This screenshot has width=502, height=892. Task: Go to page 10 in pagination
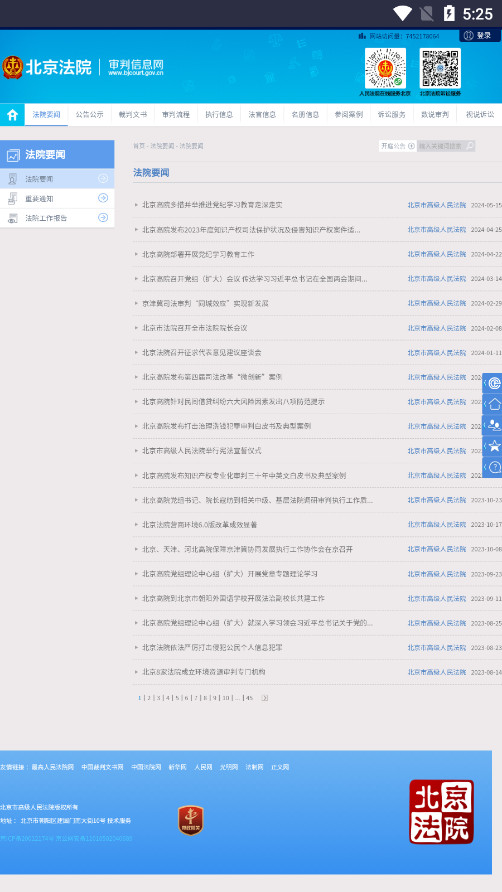pos(226,697)
